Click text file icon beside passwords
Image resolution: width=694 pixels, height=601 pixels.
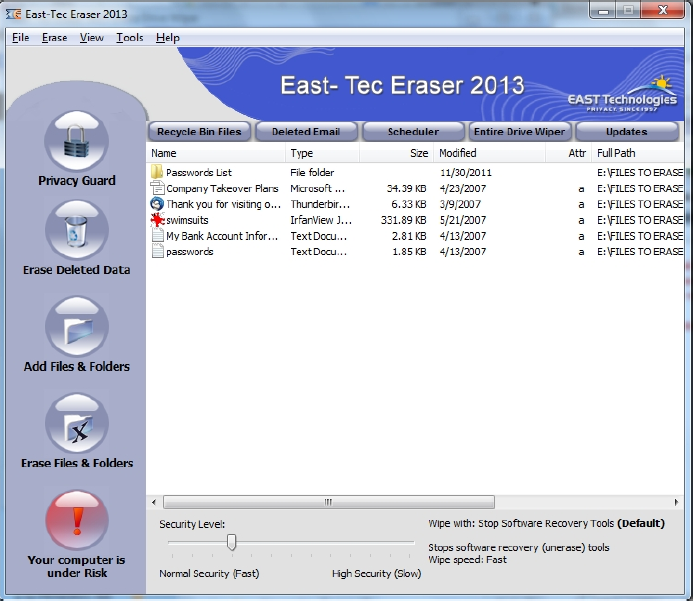coord(157,251)
